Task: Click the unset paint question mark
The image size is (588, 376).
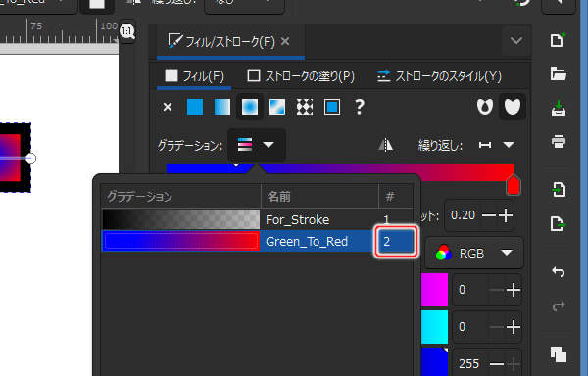Action: (x=360, y=107)
